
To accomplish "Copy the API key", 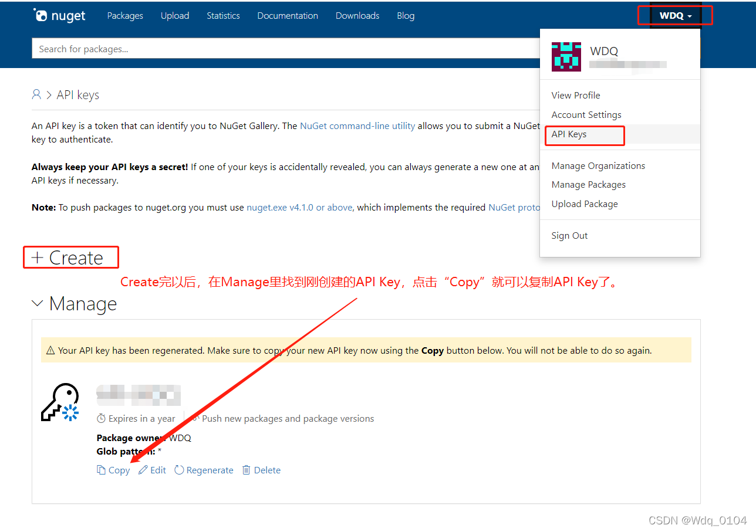I will tap(113, 470).
